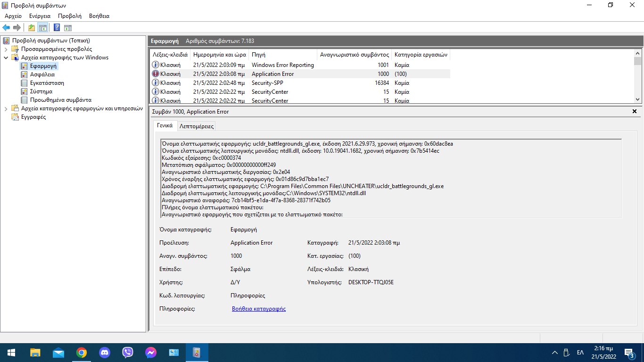The width and height of the screenshot is (644, 362).
Task: Click the blue Help question mark icon
Action: (57, 28)
